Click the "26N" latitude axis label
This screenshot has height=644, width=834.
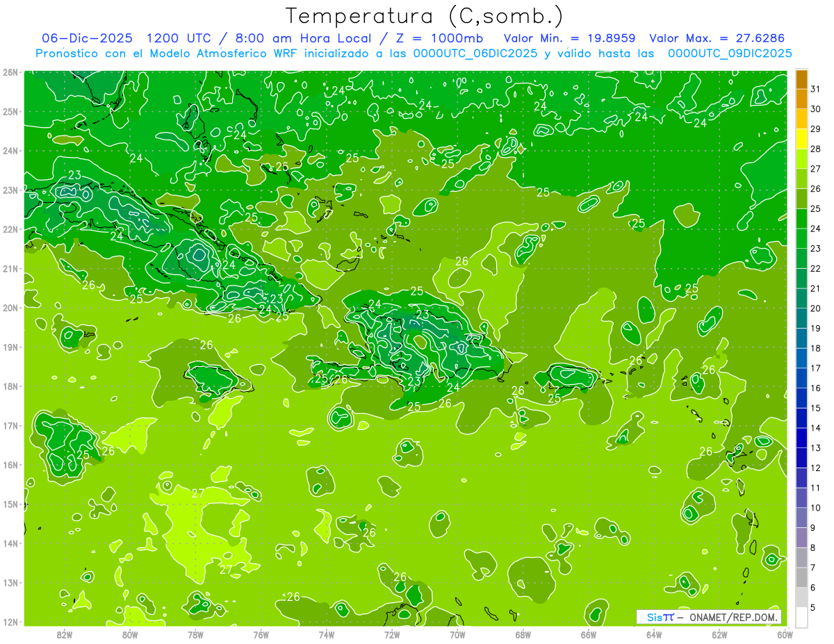10,72
